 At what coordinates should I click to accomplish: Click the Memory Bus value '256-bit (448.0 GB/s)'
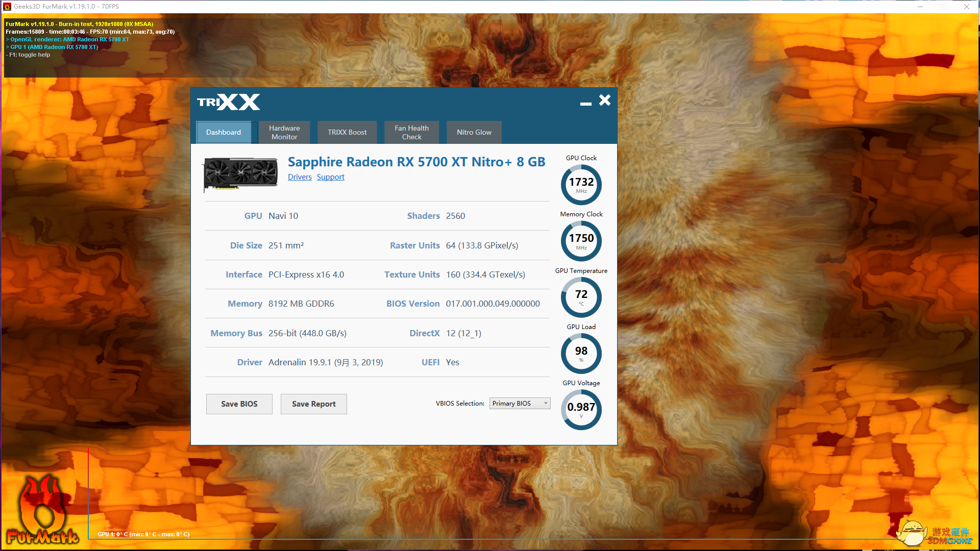(x=307, y=333)
